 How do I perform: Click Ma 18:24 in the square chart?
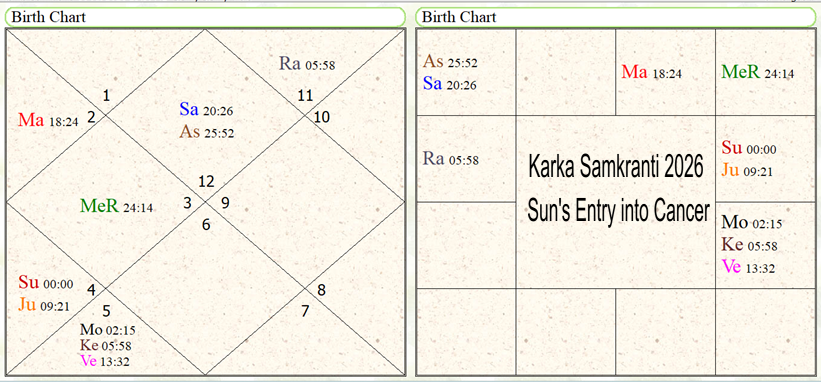click(x=652, y=72)
